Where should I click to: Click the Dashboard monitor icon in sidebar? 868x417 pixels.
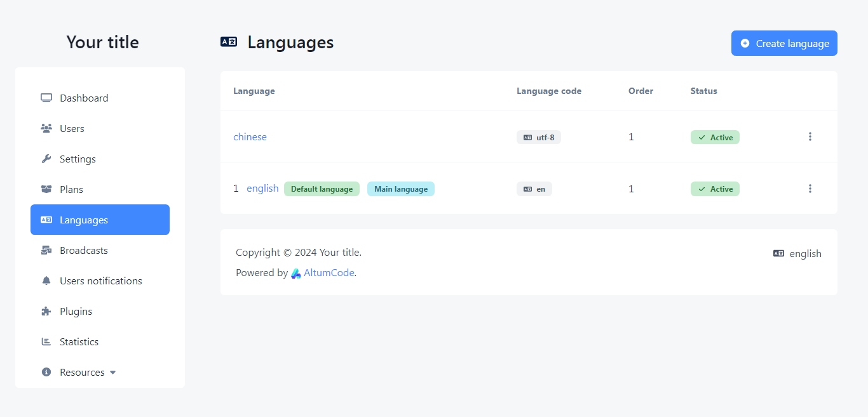(x=46, y=98)
